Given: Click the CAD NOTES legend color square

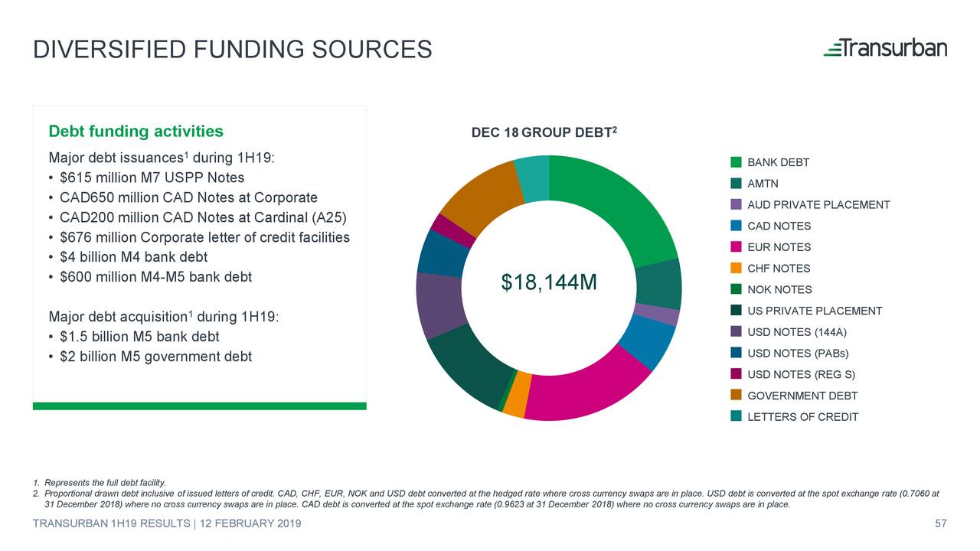Looking at the screenshot, I should pos(736,226).
